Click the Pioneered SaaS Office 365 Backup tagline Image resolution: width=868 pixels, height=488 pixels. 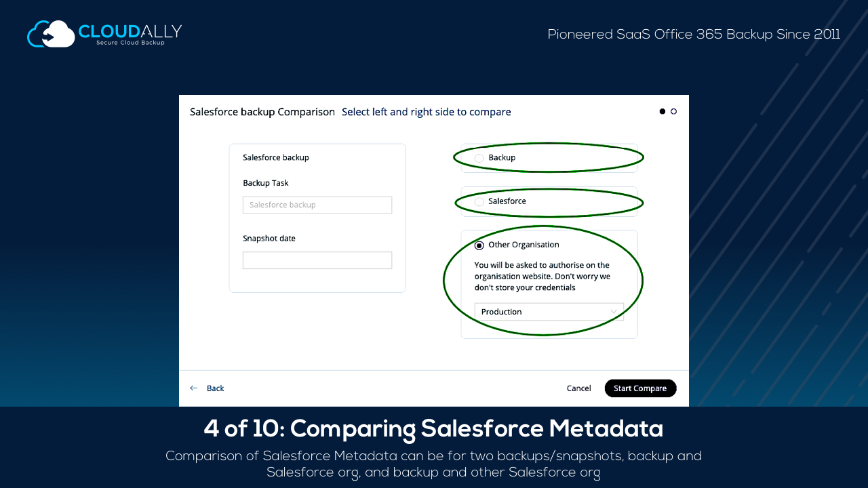coord(693,34)
